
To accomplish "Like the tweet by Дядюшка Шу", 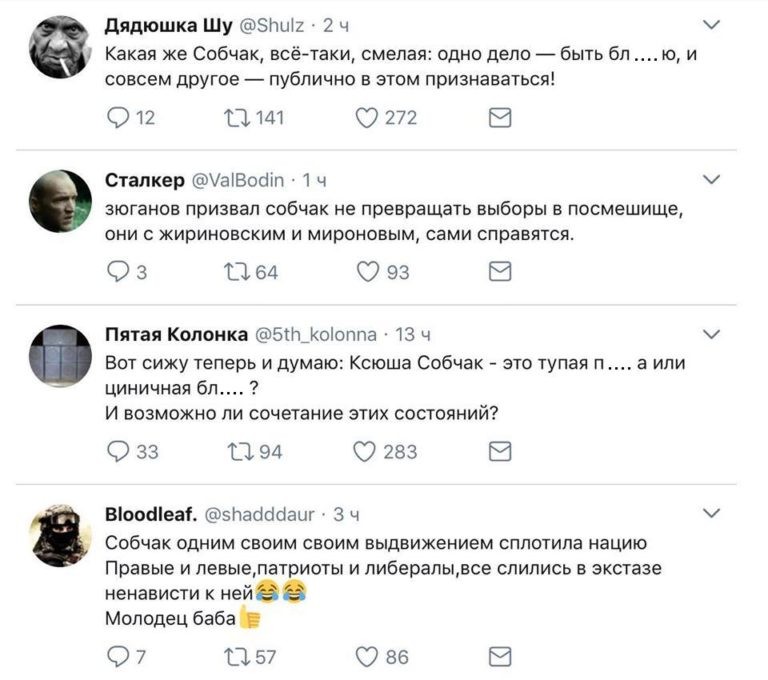I will click(x=369, y=119).
